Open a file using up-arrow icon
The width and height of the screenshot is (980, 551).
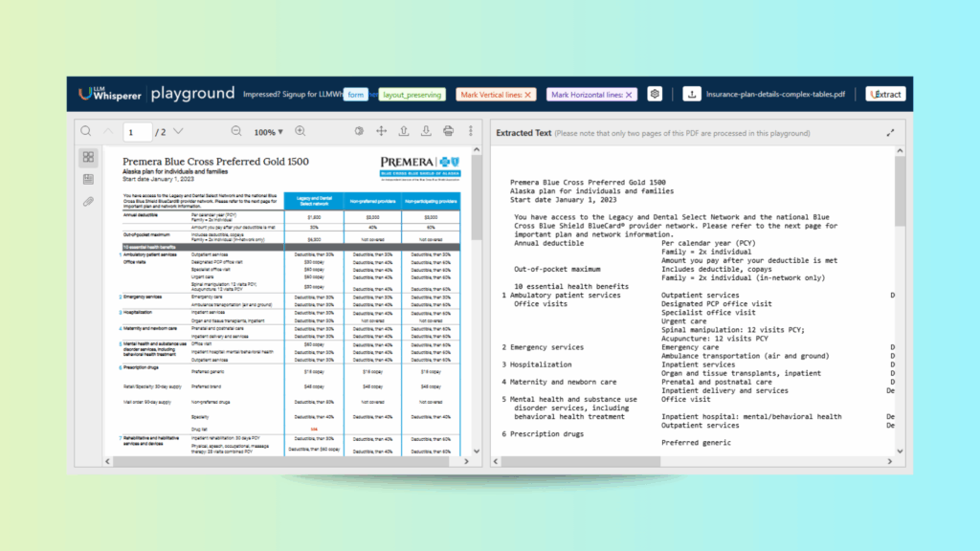403,131
